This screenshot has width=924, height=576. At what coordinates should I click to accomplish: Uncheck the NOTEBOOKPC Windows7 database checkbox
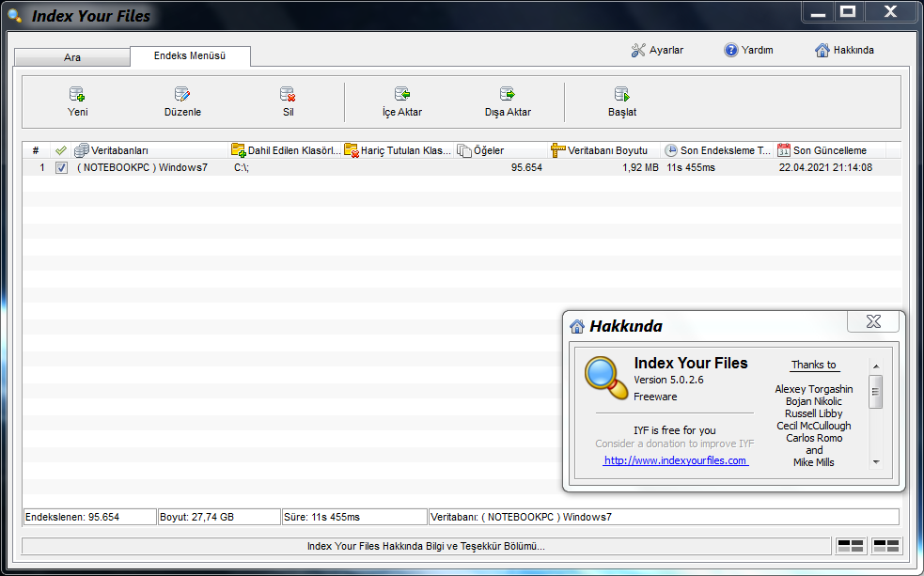click(x=61, y=168)
